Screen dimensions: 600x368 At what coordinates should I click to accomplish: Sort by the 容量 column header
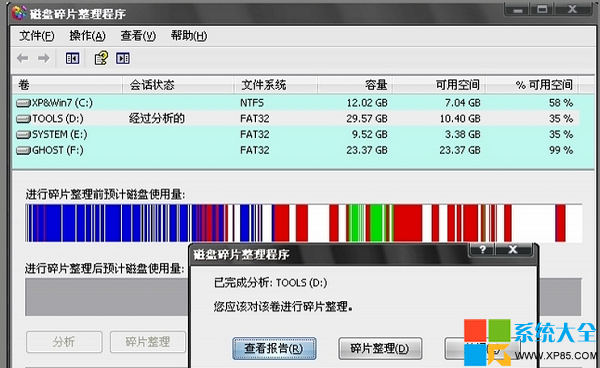click(355, 85)
